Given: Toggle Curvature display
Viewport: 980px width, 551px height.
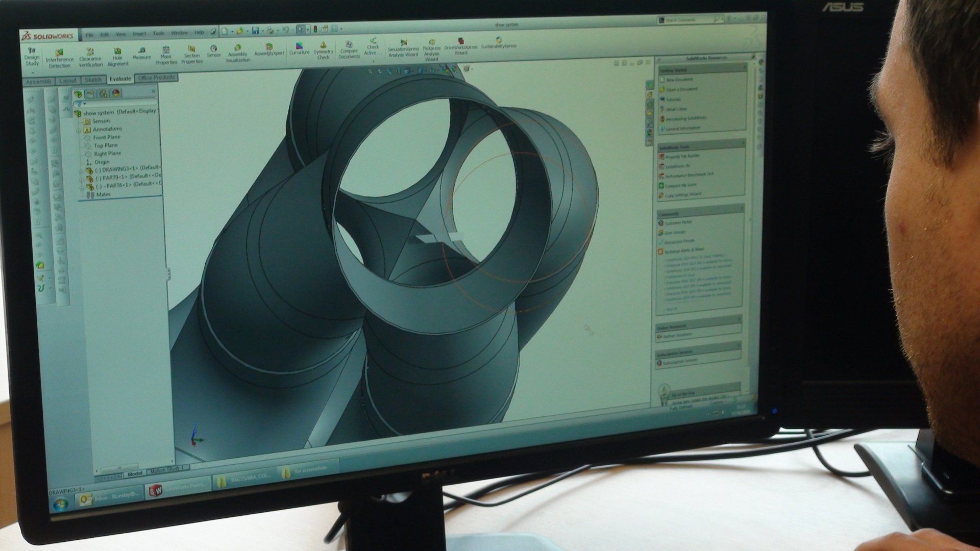Looking at the screenshot, I should [299, 49].
